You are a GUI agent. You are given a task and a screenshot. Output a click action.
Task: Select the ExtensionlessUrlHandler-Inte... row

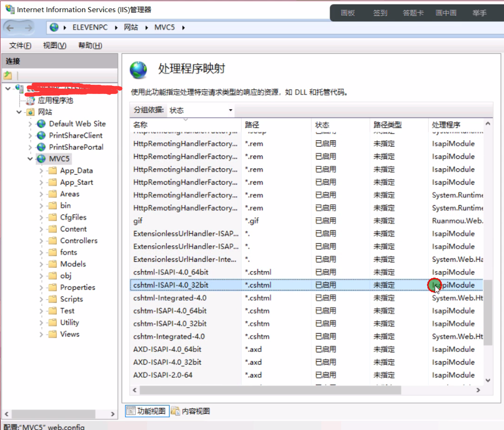click(x=306, y=260)
